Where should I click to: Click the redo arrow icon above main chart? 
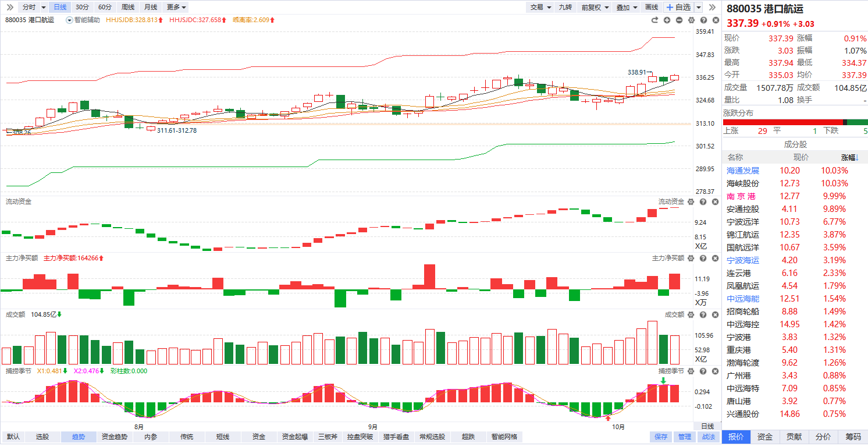click(654, 20)
